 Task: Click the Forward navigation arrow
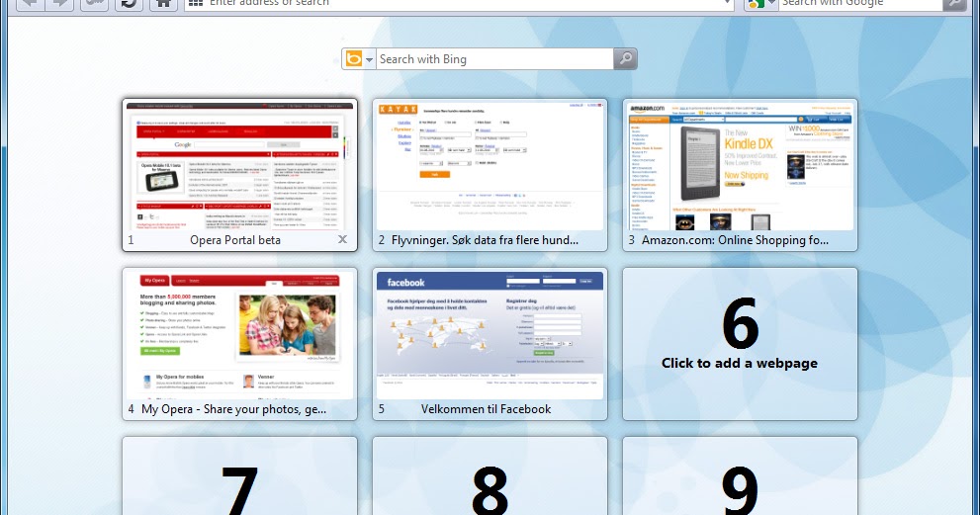59,4
